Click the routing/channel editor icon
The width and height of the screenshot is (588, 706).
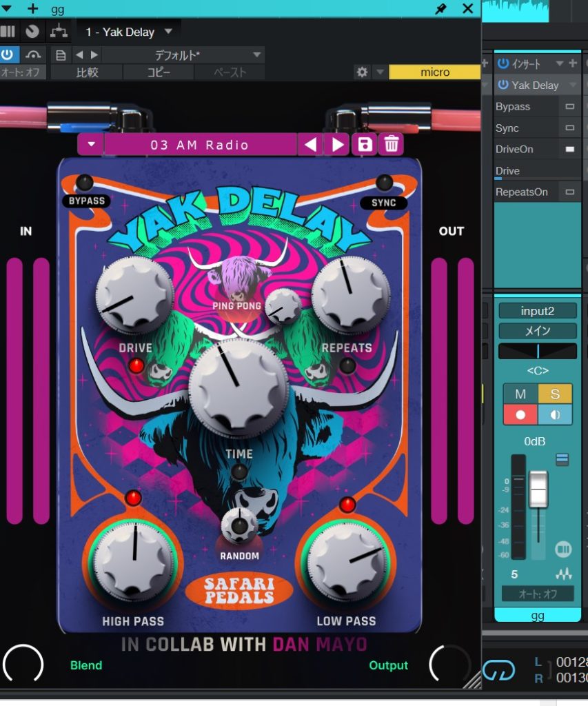pos(59,32)
